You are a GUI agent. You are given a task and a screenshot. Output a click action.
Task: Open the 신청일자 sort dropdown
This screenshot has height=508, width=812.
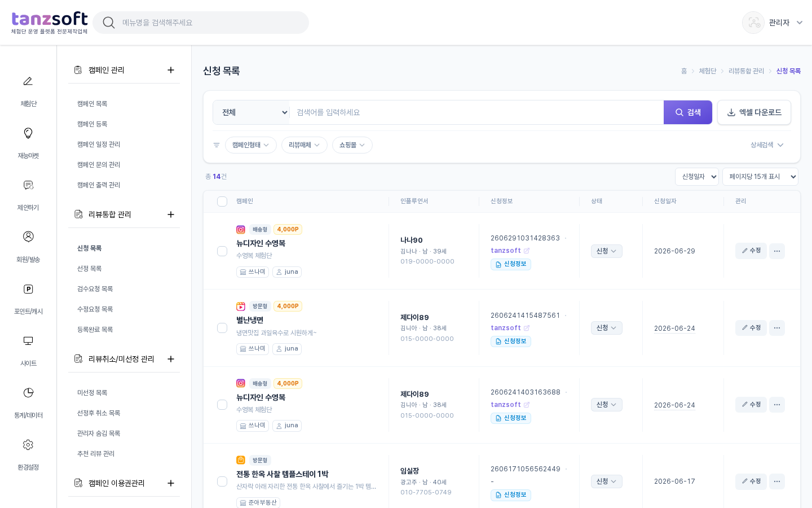pos(697,177)
